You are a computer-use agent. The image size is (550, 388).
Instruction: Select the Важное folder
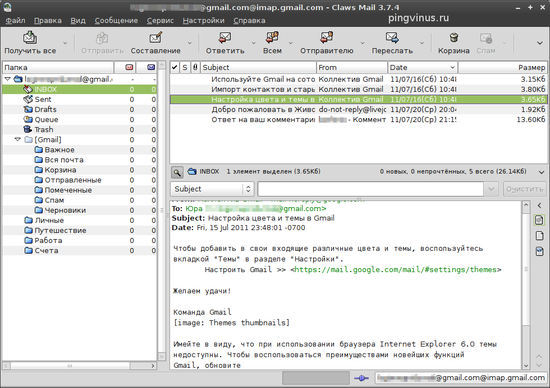pos(59,150)
